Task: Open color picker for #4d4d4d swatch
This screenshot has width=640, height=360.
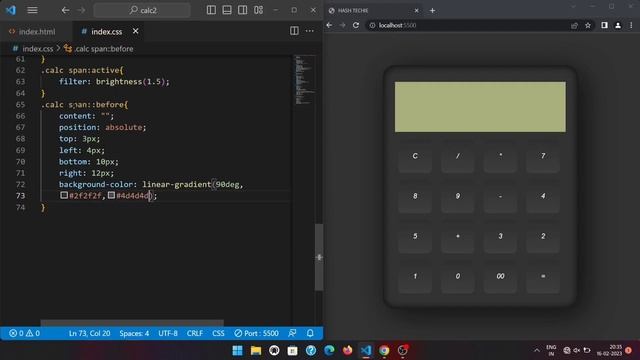Action: (x=111, y=195)
